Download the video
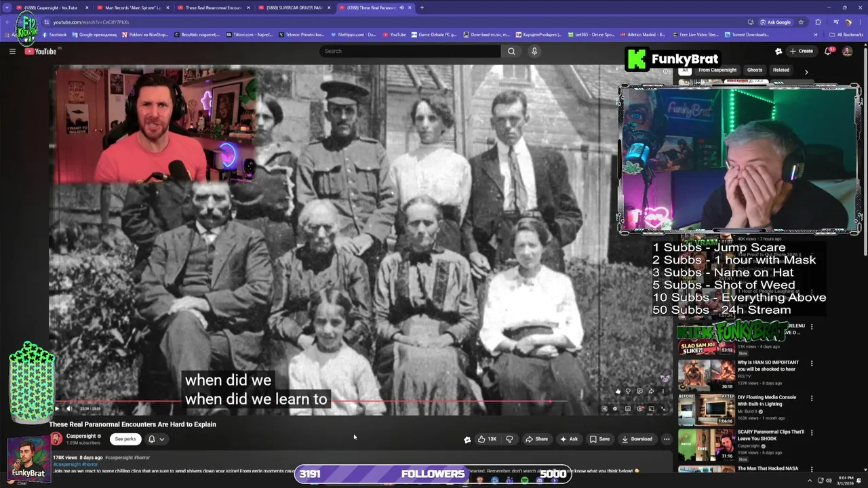 point(637,439)
